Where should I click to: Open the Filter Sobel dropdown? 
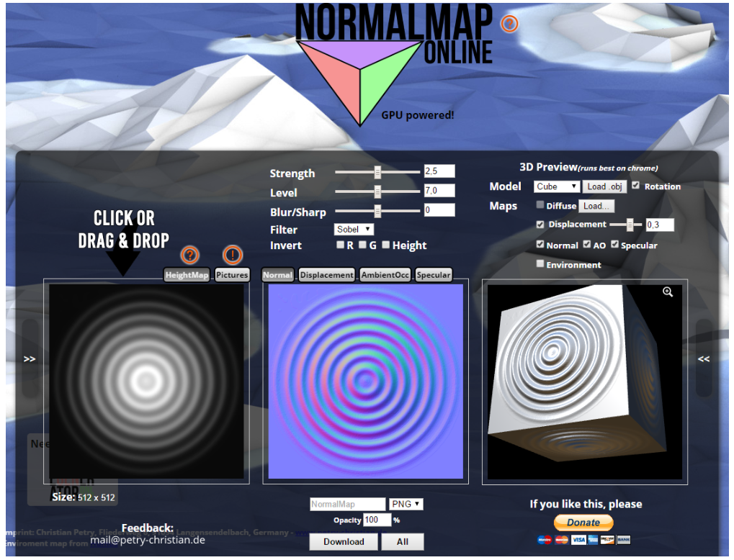(x=354, y=229)
